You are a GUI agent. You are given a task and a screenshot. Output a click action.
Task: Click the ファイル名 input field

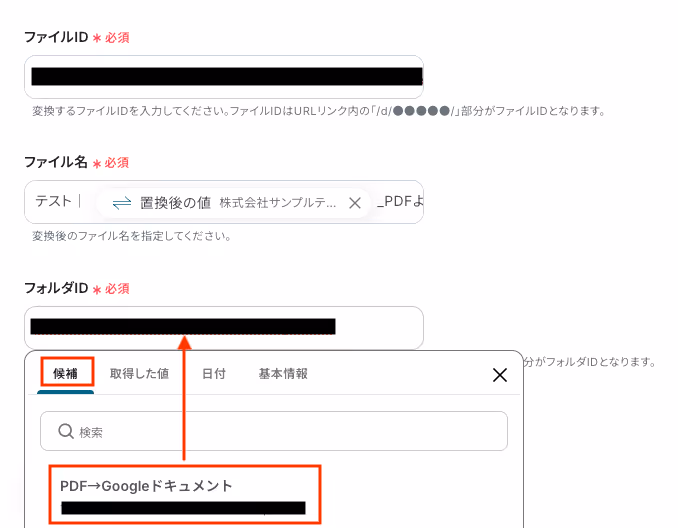pos(224,202)
